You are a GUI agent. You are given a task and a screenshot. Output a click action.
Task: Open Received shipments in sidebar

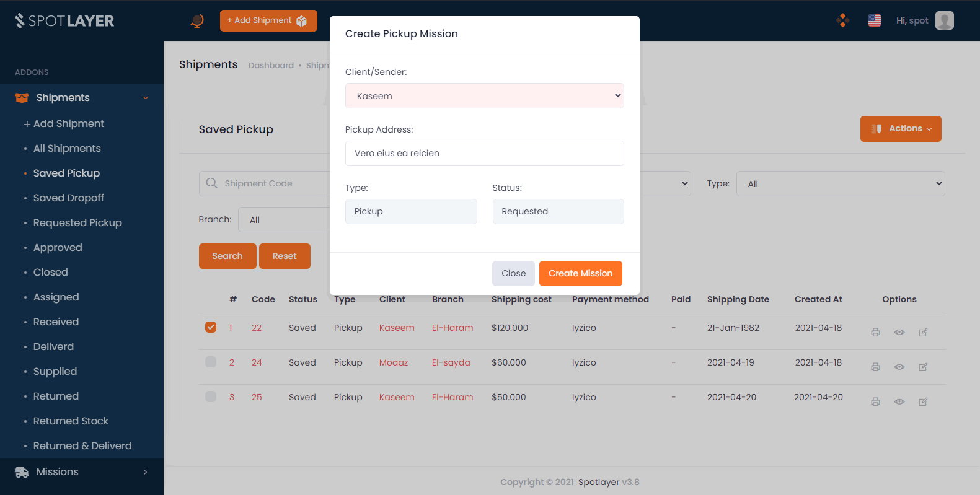[x=56, y=322]
